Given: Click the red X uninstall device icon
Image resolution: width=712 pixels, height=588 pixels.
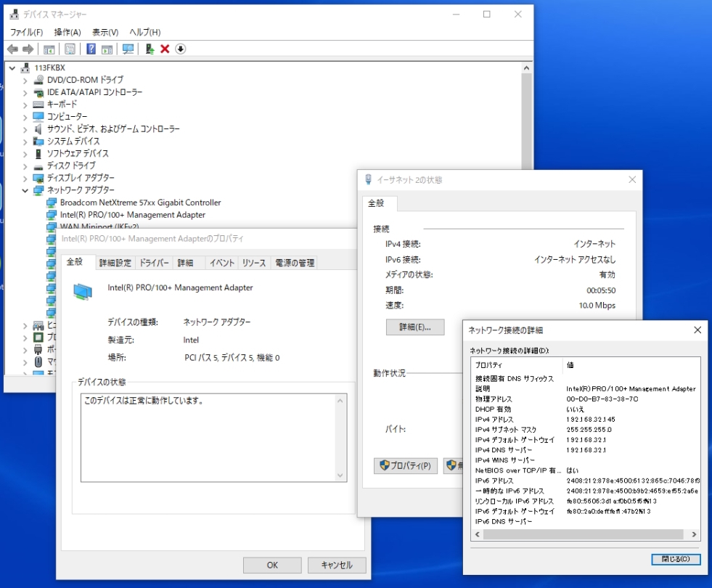Looking at the screenshot, I should click(x=165, y=49).
